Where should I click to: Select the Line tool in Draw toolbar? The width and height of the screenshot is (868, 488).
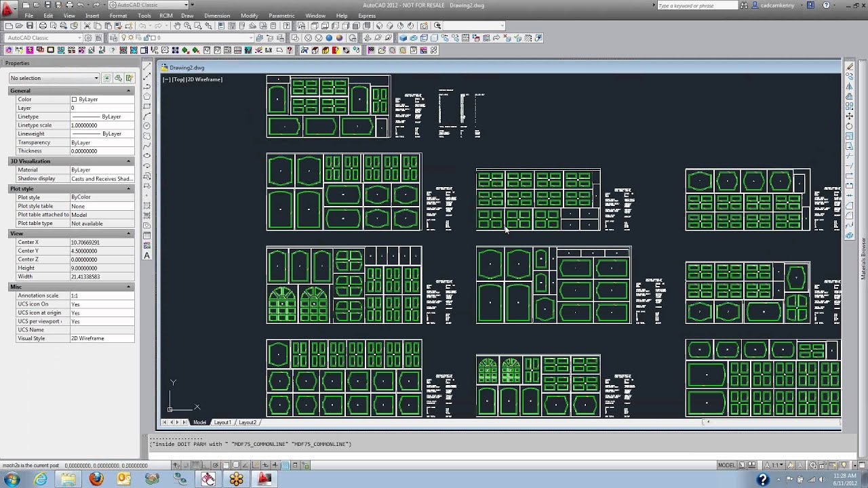147,65
